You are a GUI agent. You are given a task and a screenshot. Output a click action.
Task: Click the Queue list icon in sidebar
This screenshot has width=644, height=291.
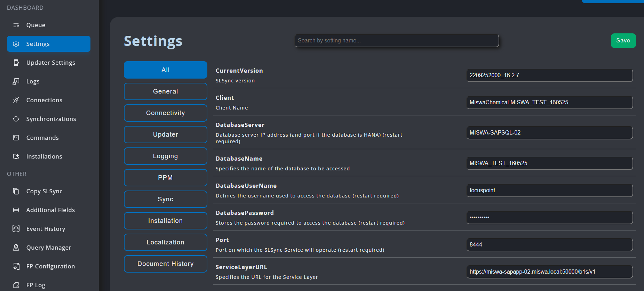click(x=16, y=25)
